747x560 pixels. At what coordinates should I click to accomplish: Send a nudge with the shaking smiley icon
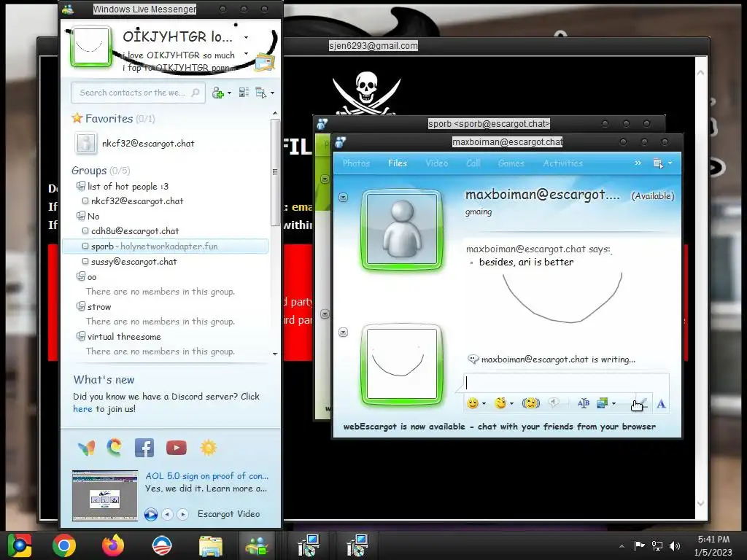click(x=530, y=403)
